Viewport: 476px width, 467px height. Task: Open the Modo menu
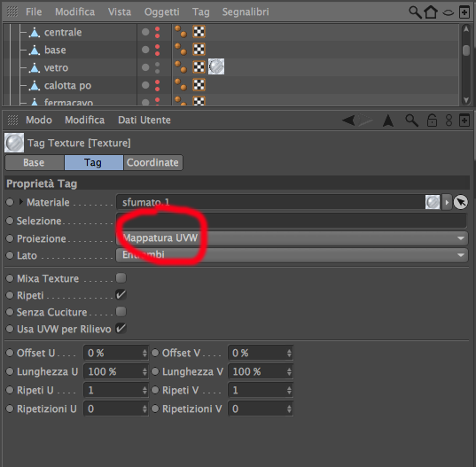coord(39,121)
